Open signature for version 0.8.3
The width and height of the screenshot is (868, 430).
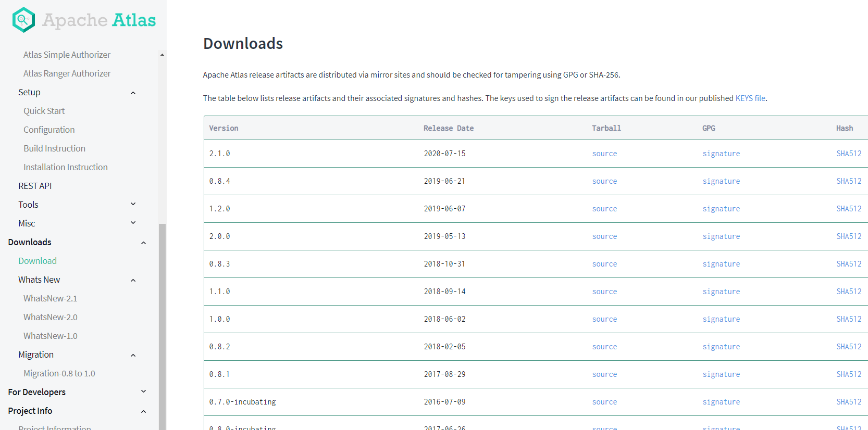[x=721, y=264]
